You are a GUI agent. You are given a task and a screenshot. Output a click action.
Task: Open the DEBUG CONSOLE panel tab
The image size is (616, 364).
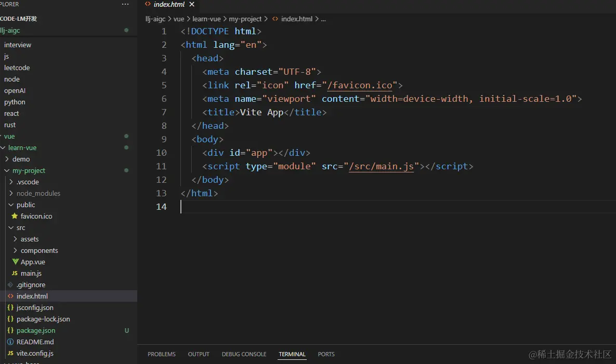click(x=244, y=354)
